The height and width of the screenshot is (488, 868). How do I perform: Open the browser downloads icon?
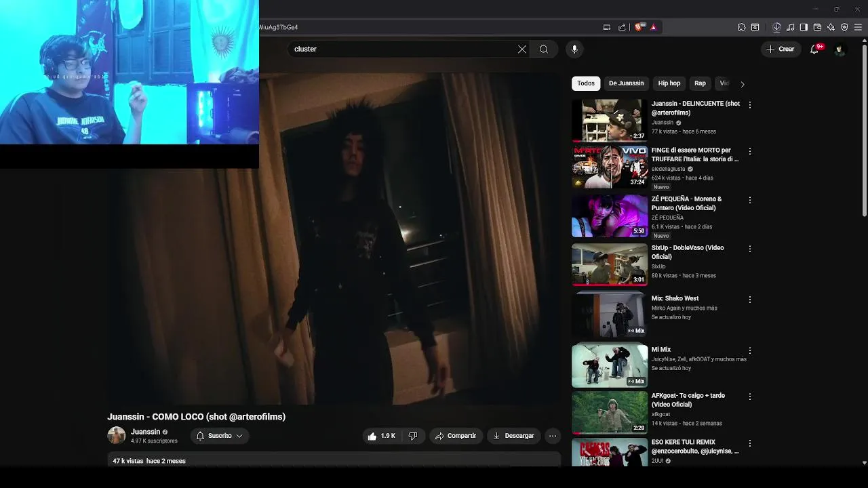(776, 27)
